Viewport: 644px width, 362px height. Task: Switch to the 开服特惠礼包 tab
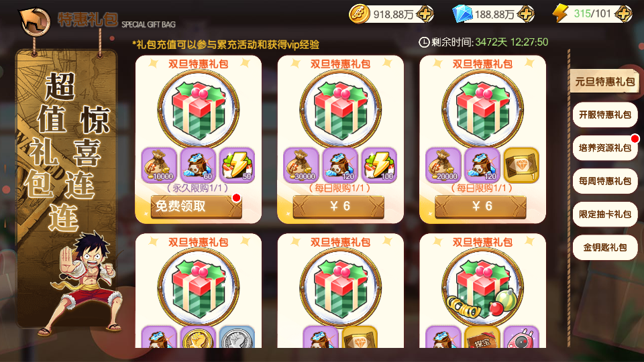pyautogui.click(x=605, y=115)
